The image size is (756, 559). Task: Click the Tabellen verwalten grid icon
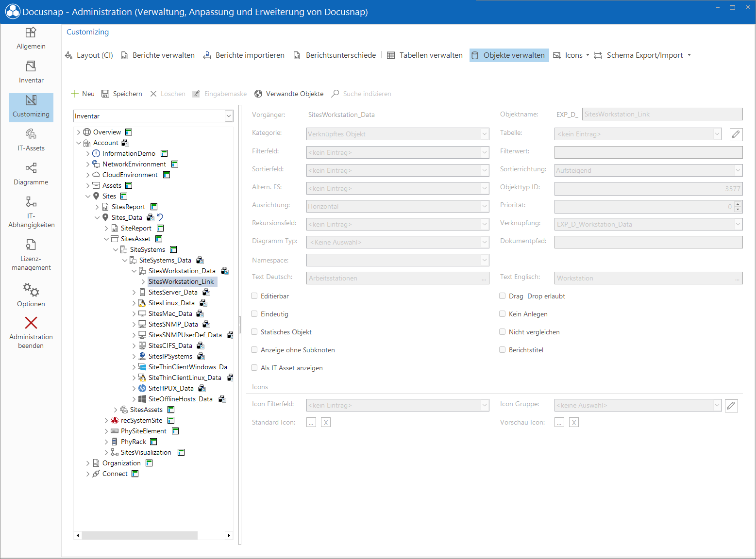(391, 55)
